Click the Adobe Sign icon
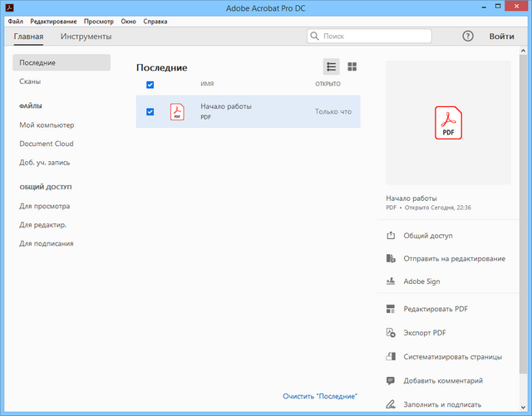Image resolution: width=532 pixels, height=416 pixels. pos(391,281)
